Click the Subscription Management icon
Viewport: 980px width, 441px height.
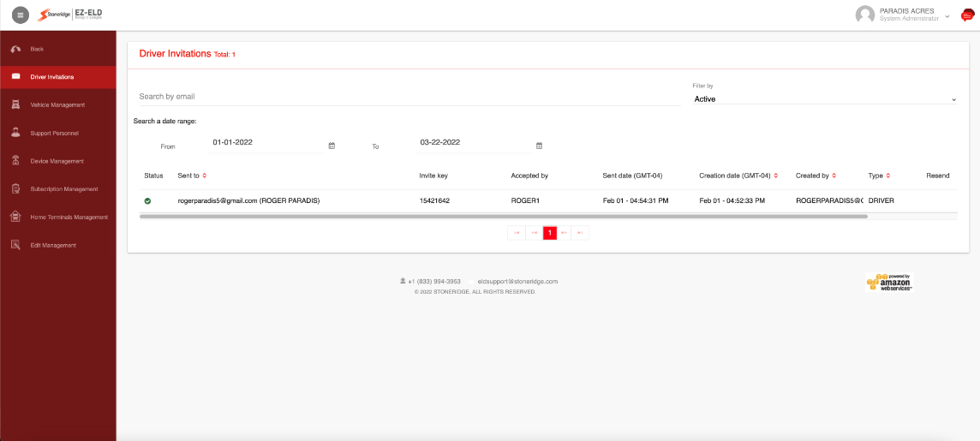click(x=16, y=188)
